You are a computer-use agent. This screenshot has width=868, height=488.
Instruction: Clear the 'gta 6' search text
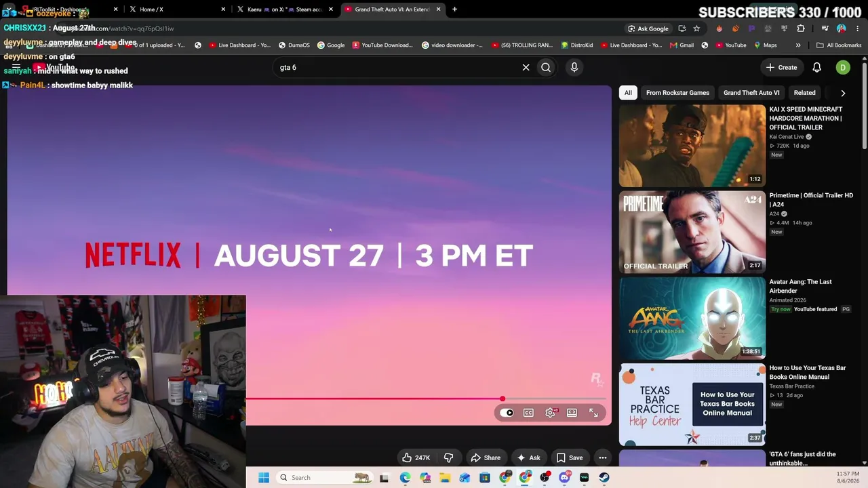(x=526, y=67)
